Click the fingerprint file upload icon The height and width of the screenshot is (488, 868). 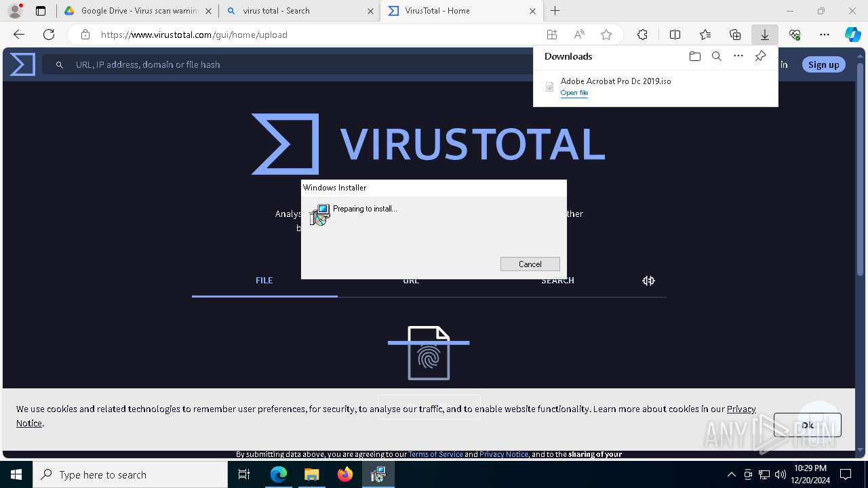(x=429, y=353)
